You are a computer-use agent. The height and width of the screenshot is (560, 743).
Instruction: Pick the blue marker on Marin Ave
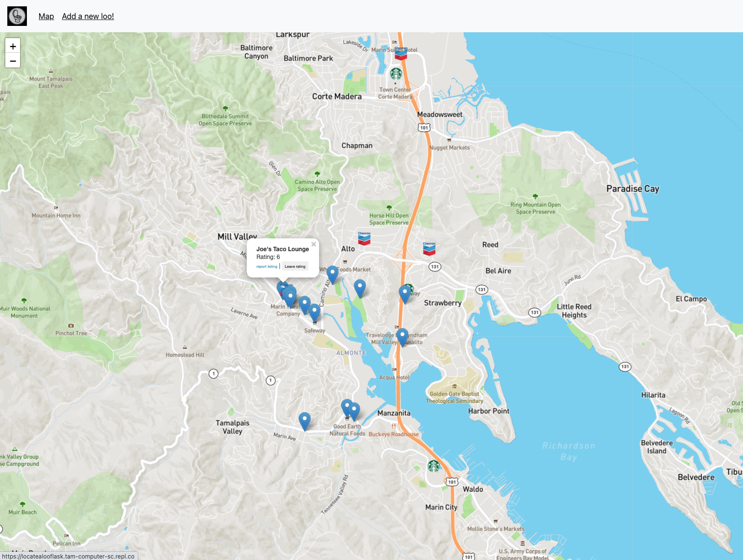pyautogui.click(x=305, y=420)
